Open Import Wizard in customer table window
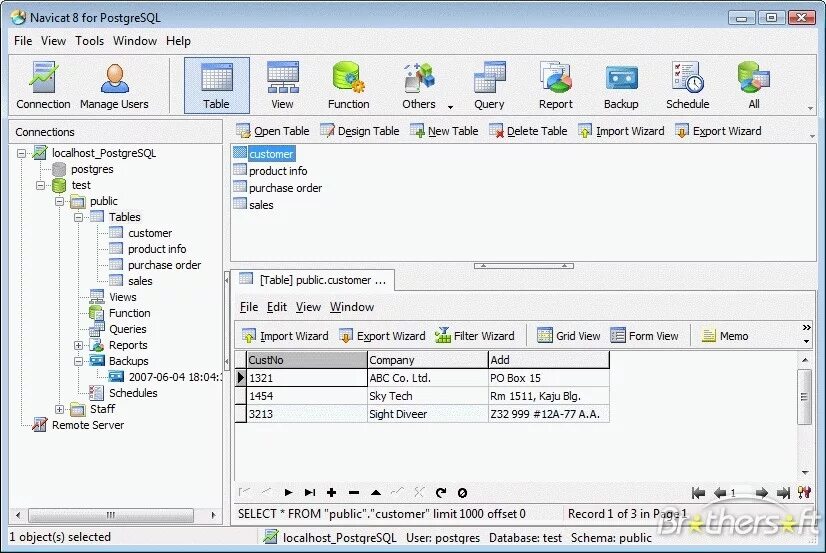This screenshot has width=826, height=553. [x=285, y=335]
